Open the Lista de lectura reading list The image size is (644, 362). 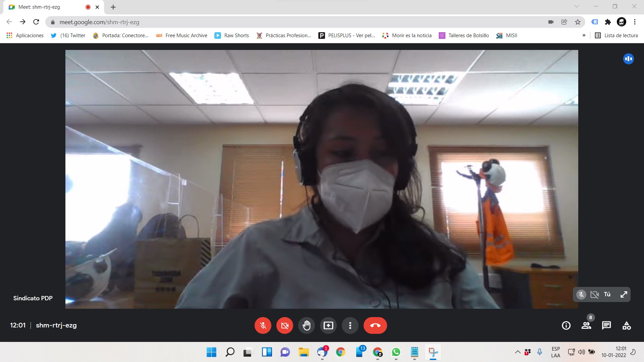616,36
